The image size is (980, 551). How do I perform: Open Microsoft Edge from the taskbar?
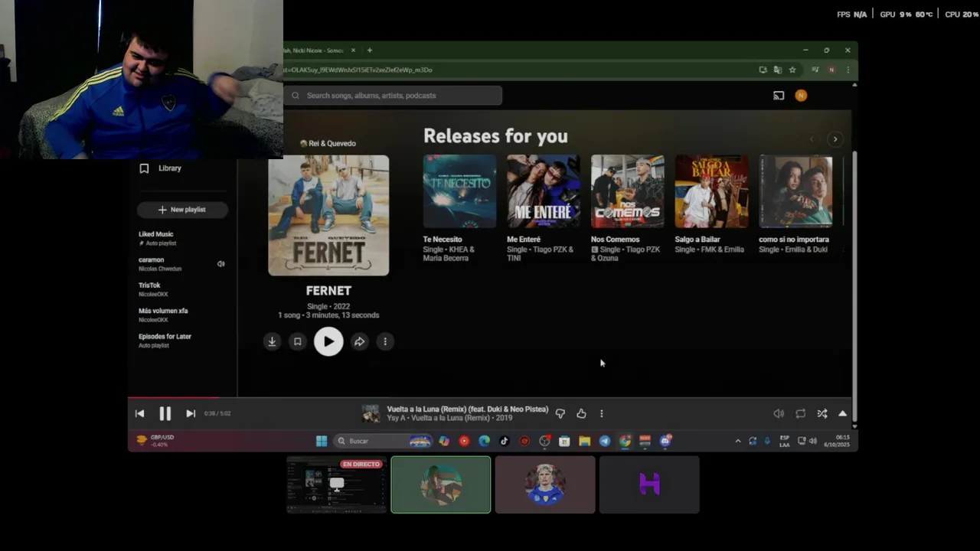pyautogui.click(x=484, y=441)
